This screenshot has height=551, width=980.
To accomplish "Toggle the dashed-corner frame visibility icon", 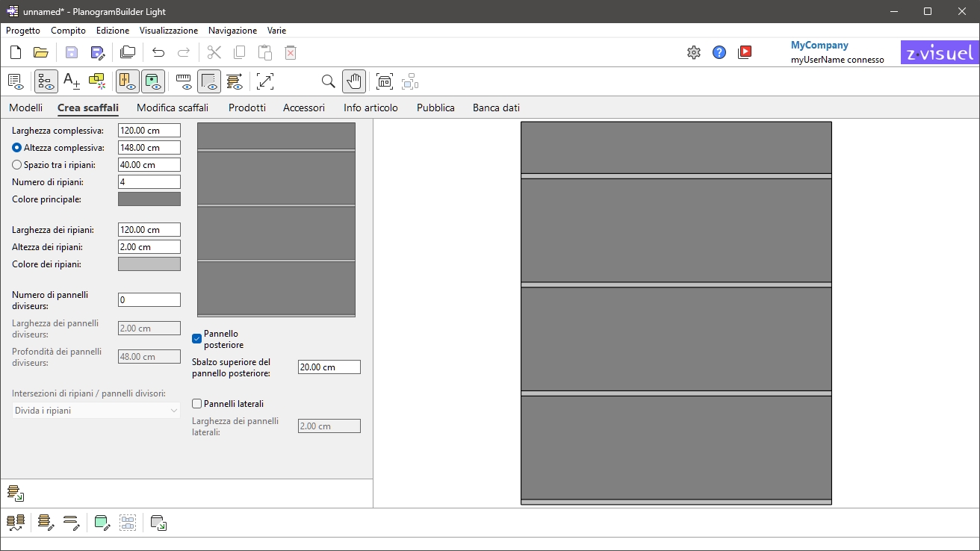I will coord(209,81).
